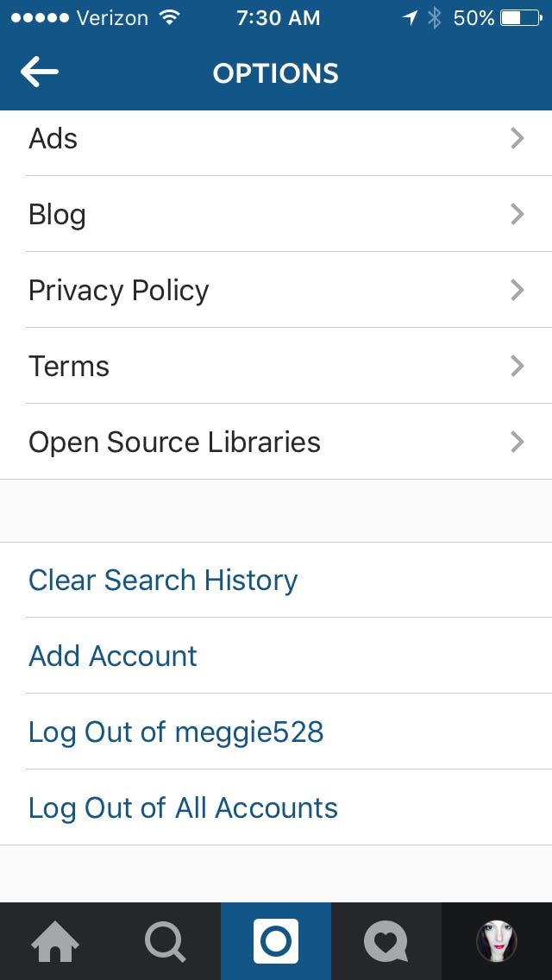
Task: Open your profile via the avatar picture
Action: 496,940
